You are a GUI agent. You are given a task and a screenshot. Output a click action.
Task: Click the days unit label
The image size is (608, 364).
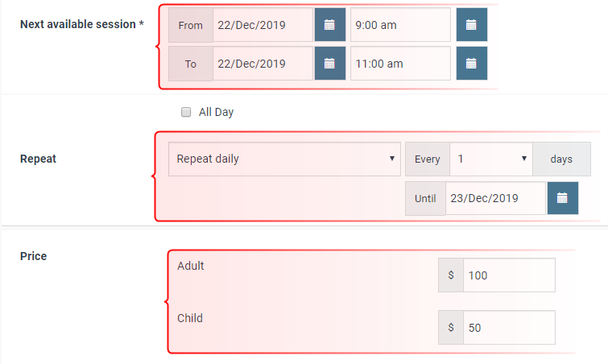(x=561, y=159)
